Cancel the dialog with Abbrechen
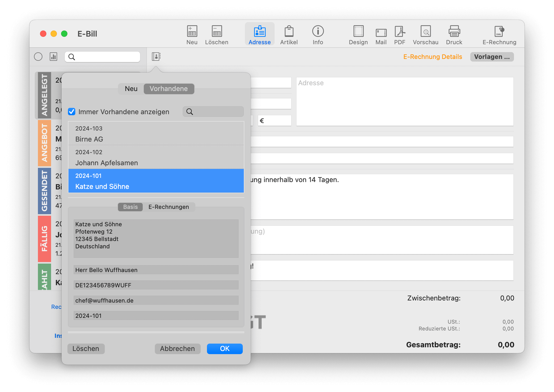554x392 pixels. point(177,349)
